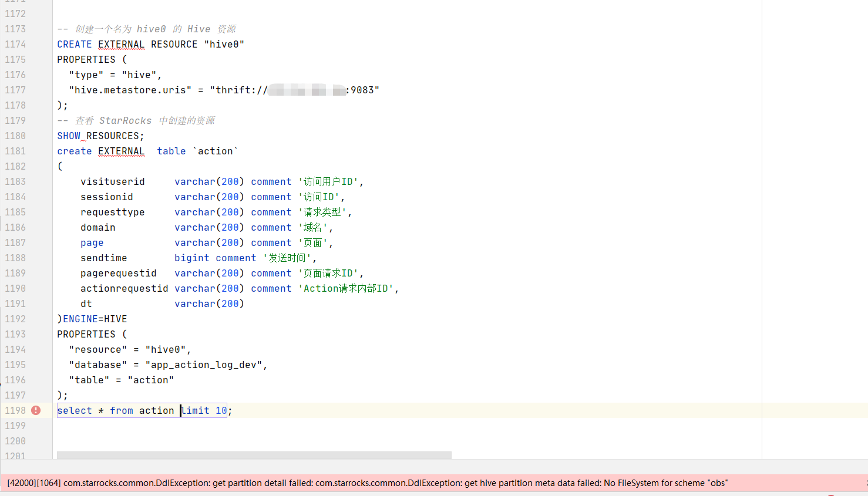The height and width of the screenshot is (496, 868).
Task: Click line number 1181 in the gutter
Action: [15, 151]
